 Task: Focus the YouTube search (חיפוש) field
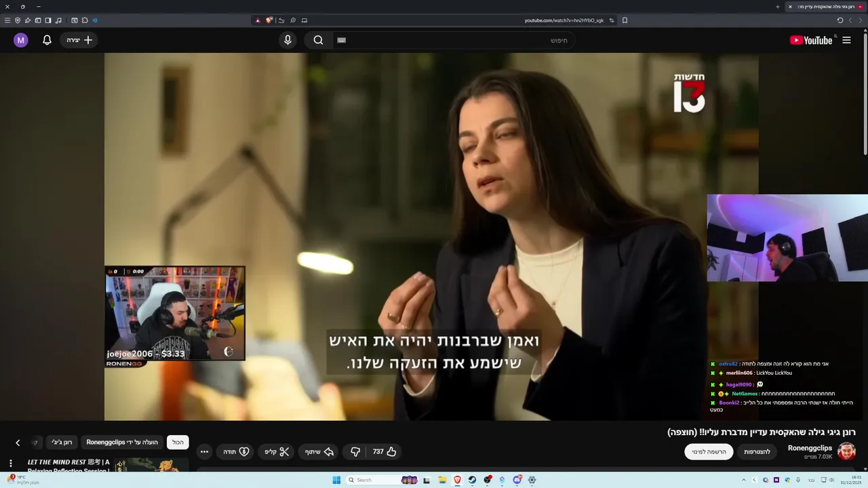point(454,40)
